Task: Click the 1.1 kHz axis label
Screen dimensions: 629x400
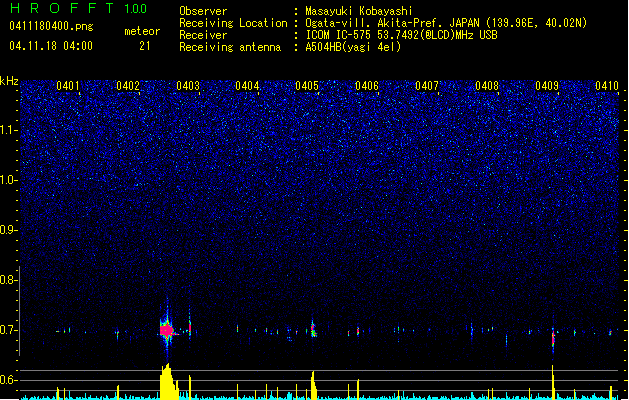Action: click(x=9, y=130)
